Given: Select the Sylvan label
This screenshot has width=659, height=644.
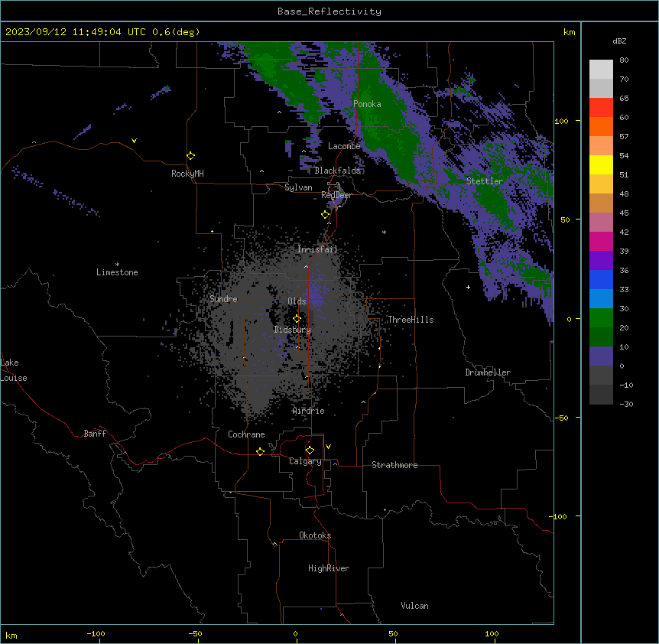Looking at the screenshot, I should 298,187.
